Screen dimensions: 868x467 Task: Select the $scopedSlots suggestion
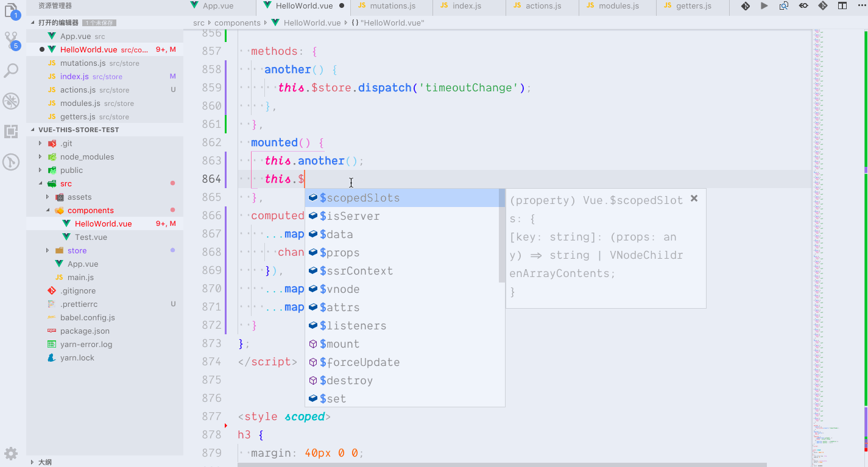click(402, 198)
